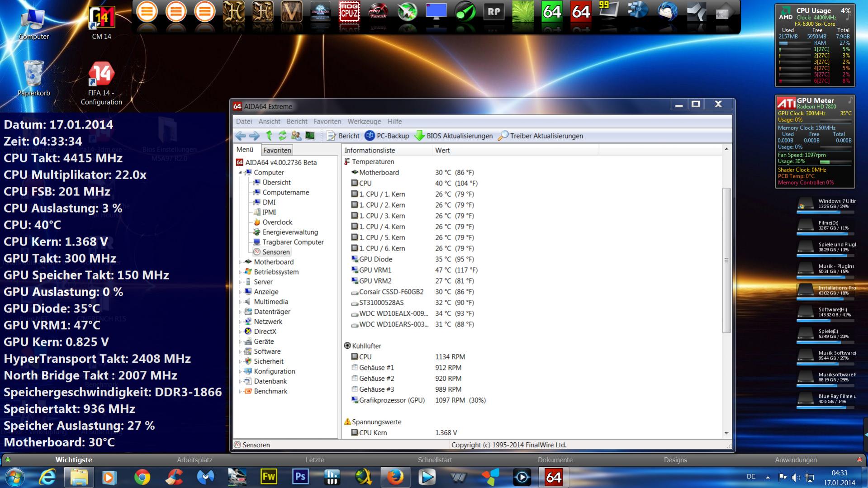
Task: Open the user management toolbar icon
Action: pyautogui.click(x=296, y=136)
